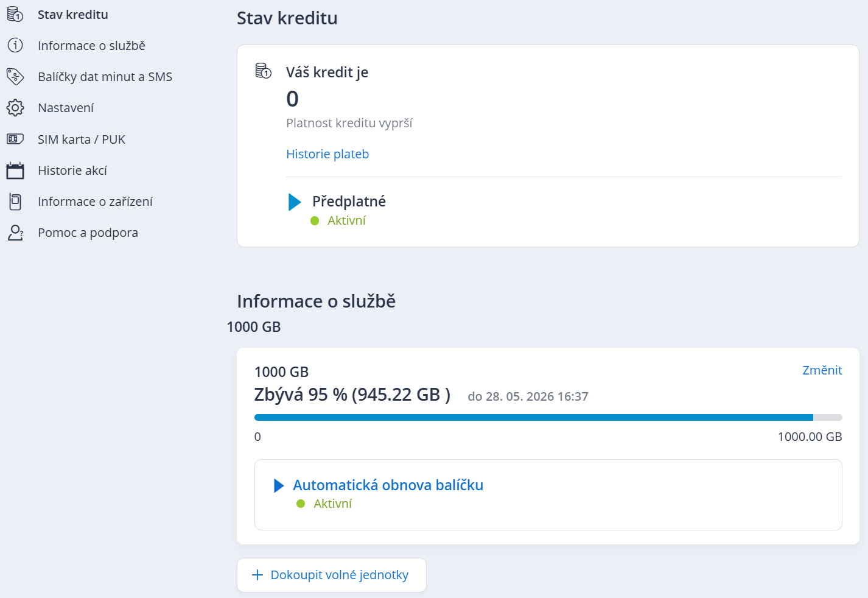Click the SIM karta / PUK card icon

coord(15,139)
